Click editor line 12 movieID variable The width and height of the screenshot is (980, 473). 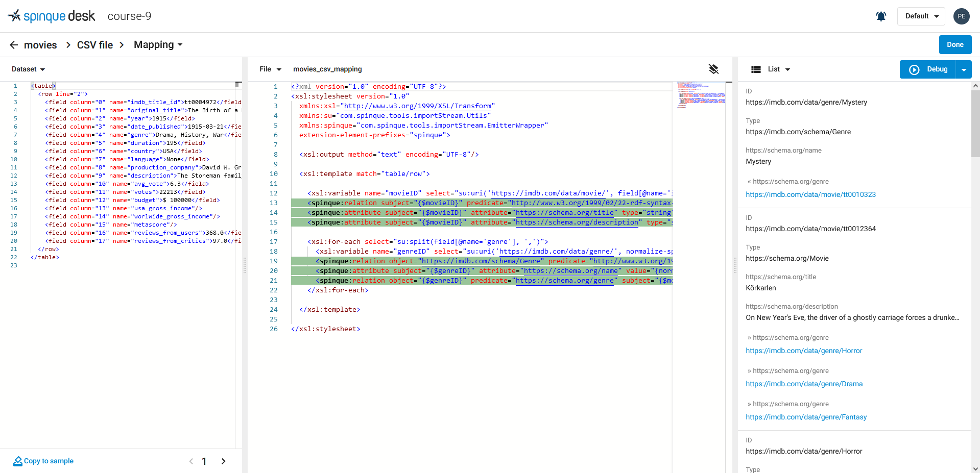pos(490,193)
